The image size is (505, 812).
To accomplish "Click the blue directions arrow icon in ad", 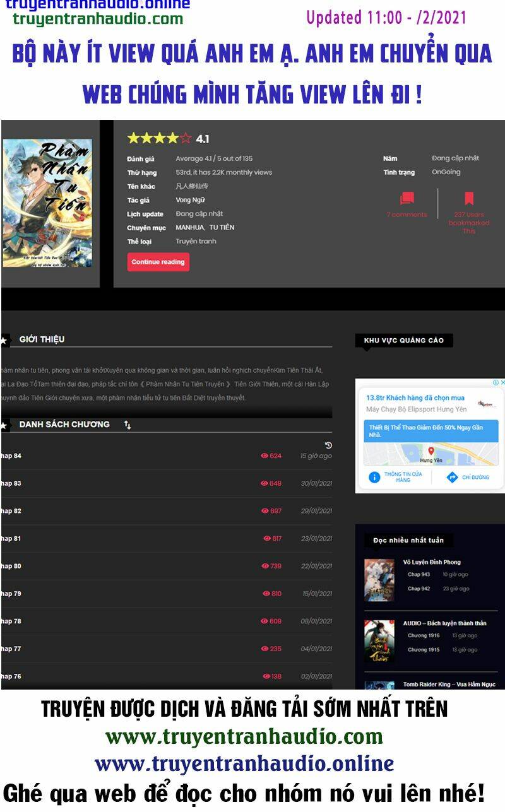I will click(x=452, y=477).
